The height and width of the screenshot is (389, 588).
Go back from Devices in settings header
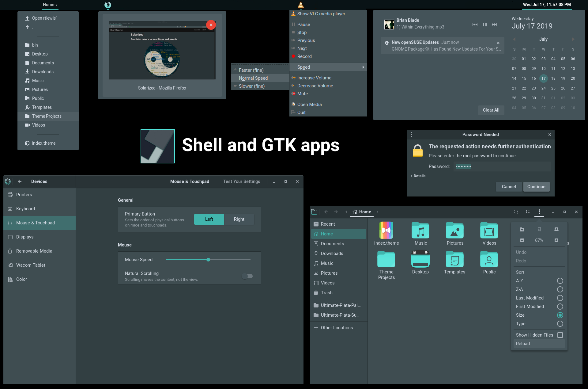pyautogui.click(x=20, y=181)
